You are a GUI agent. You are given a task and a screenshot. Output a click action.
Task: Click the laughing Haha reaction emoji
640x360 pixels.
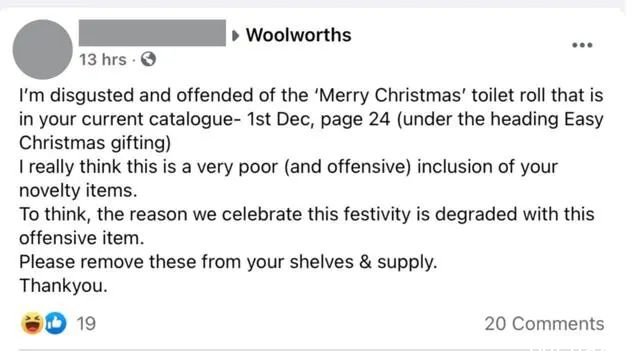click(x=32, y=323)
